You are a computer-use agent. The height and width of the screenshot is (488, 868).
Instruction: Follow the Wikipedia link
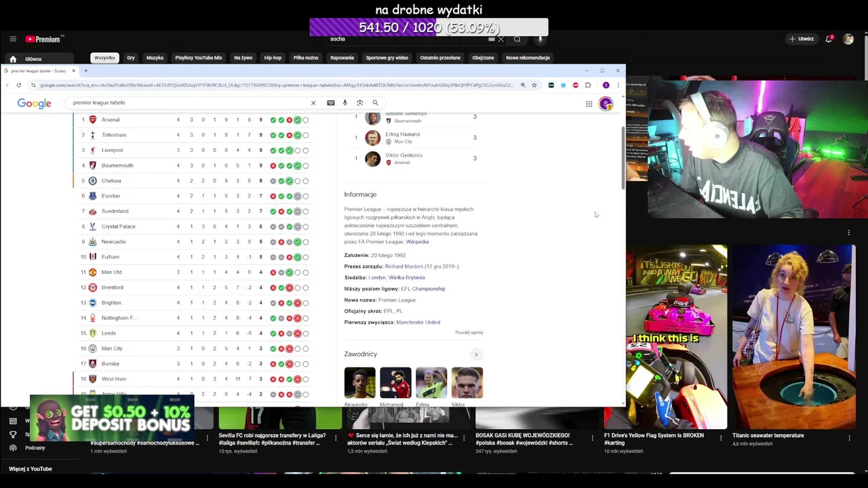[x=417, y=242]
